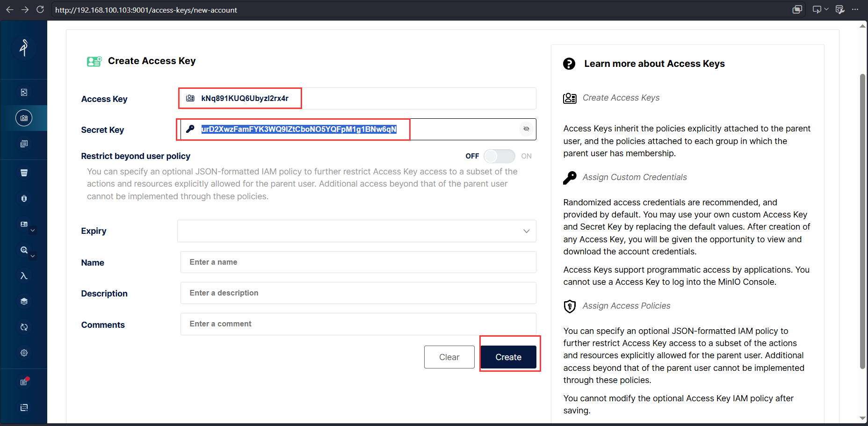Click the browser address bar URL
The width and height of the screenshot is (868, 426).
[x=146, y=10]
